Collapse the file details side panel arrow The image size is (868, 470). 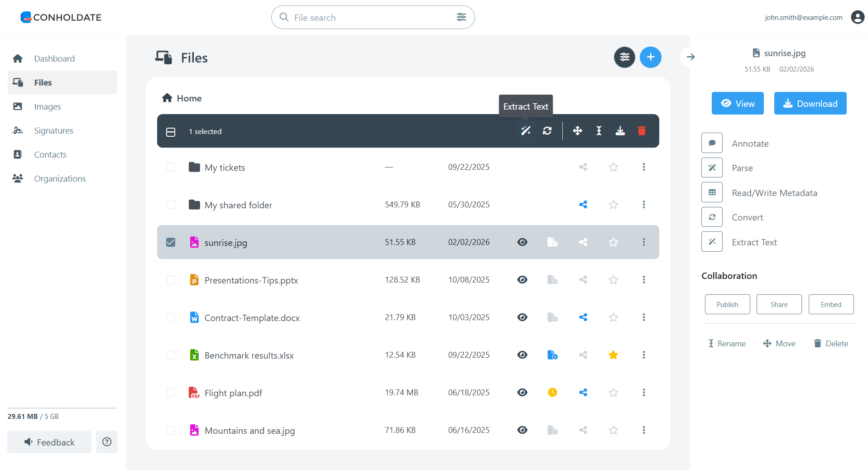click(x=691, y=57)
